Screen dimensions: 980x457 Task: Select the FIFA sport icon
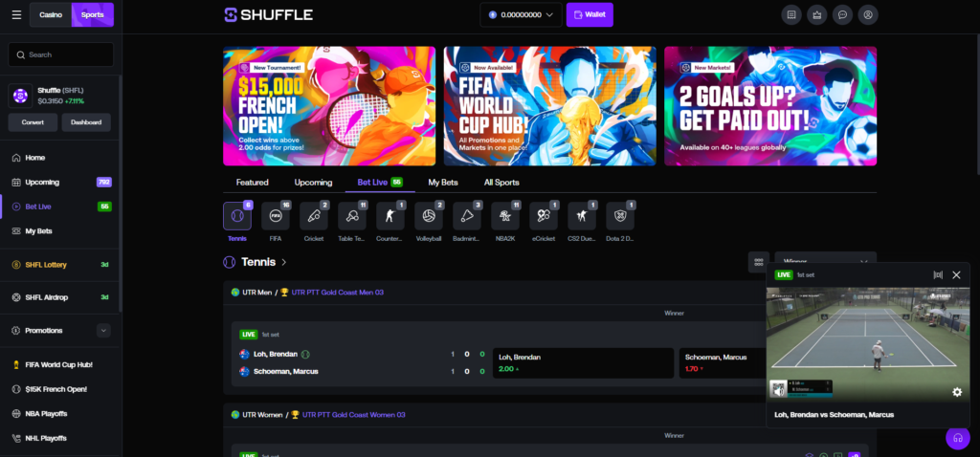point(275,216)
